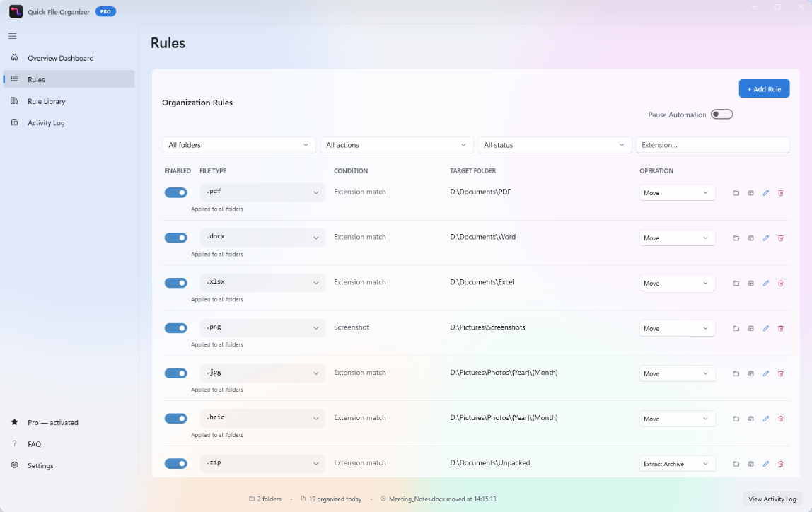Delete the .pdf rule with trash icon
This screenshot has width=812, height=512.
pyautogui.click(x=781, y=193)
